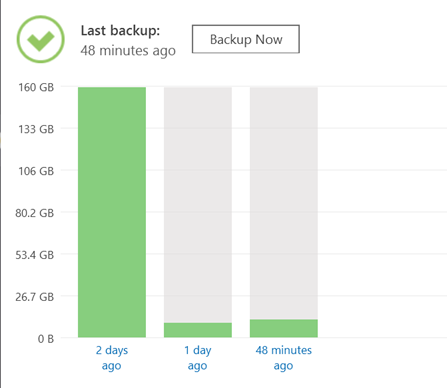The height and width of the screenshot is (388, 447).
Task: Click the 106 GB axis label
Action: click(36, 171)
